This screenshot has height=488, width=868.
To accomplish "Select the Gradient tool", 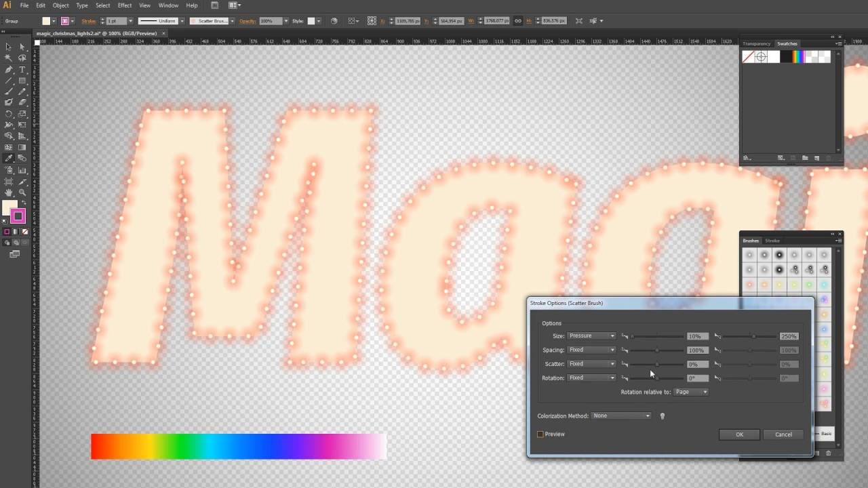I will point(22,148).
